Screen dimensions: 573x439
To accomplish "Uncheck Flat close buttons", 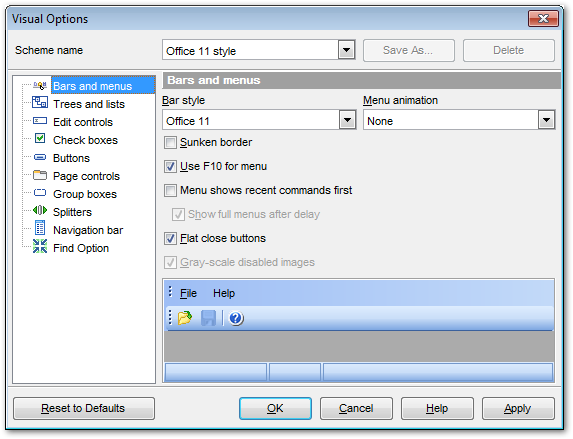I will [x=170, y=239].
